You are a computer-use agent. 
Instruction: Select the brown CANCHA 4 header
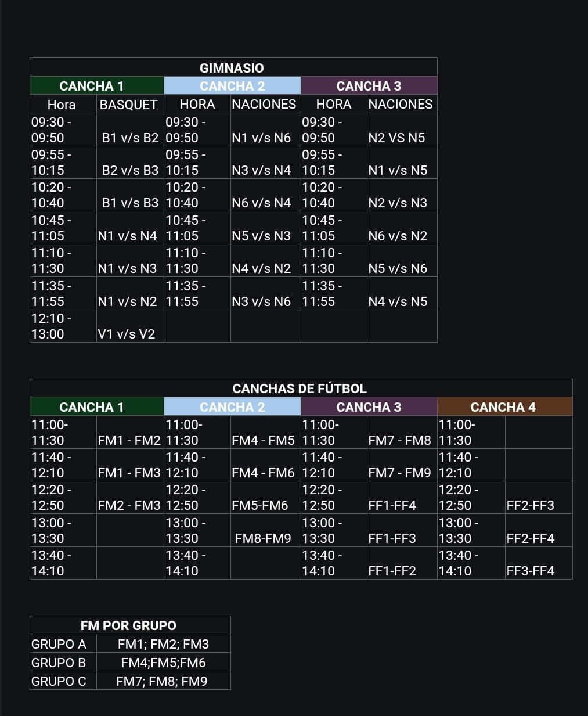pyautogui.click(x=503, y=407)
